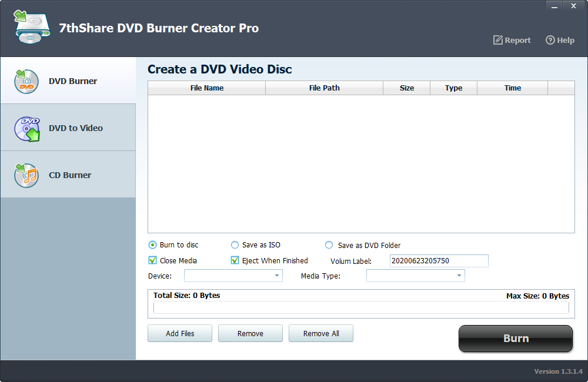Click the disc size progress bar
Screen dimensions: 588x382
coord(361,307)
